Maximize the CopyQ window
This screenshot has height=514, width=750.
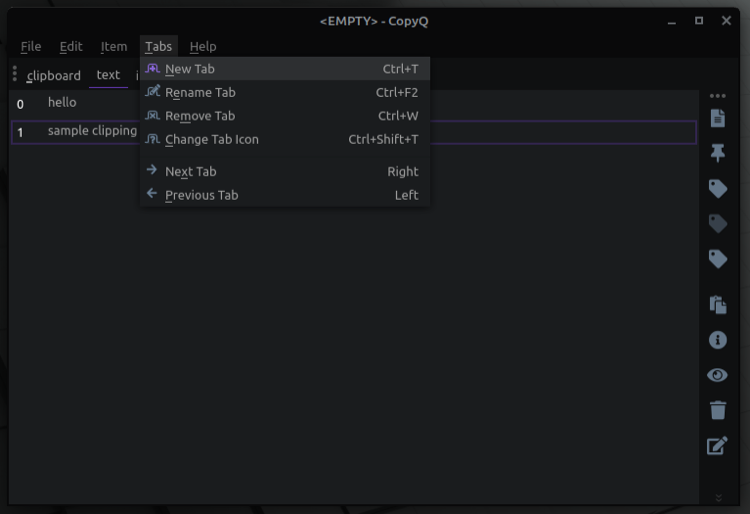tap(699, 21)
